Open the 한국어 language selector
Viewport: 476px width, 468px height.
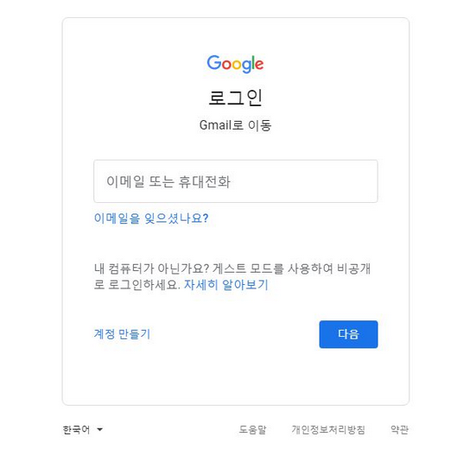coord(83,429)
